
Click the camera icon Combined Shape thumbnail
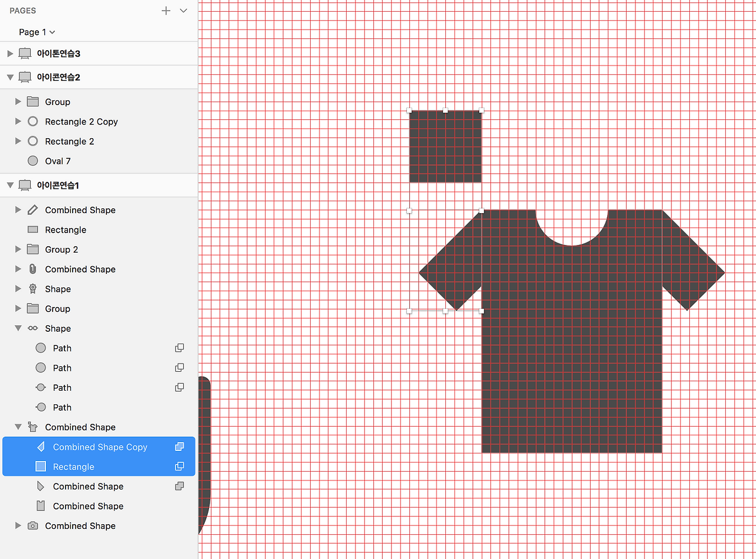[x=33, y=525]
